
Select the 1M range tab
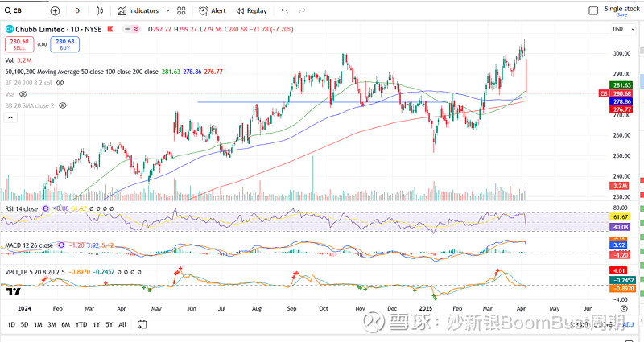click(38, 325)
